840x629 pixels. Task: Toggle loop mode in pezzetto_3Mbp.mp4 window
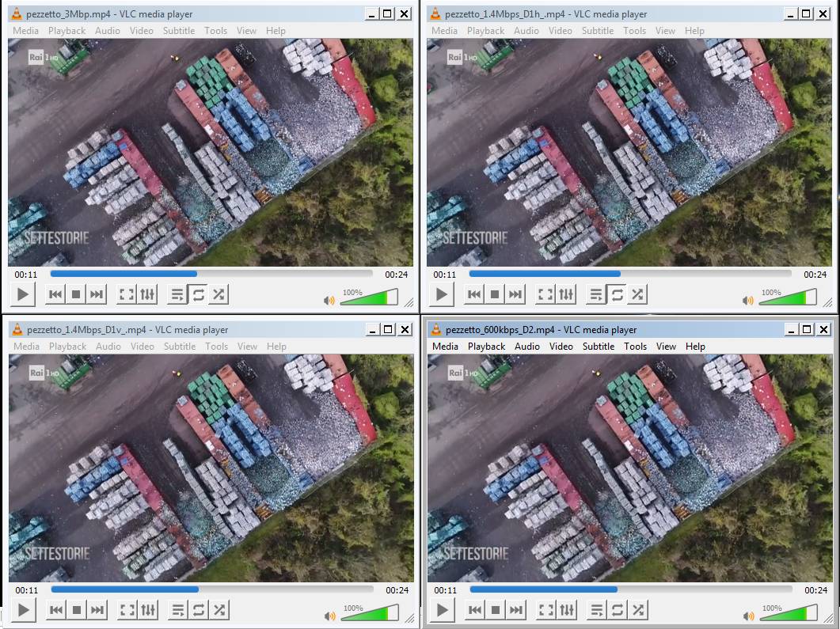click(198, 294)
